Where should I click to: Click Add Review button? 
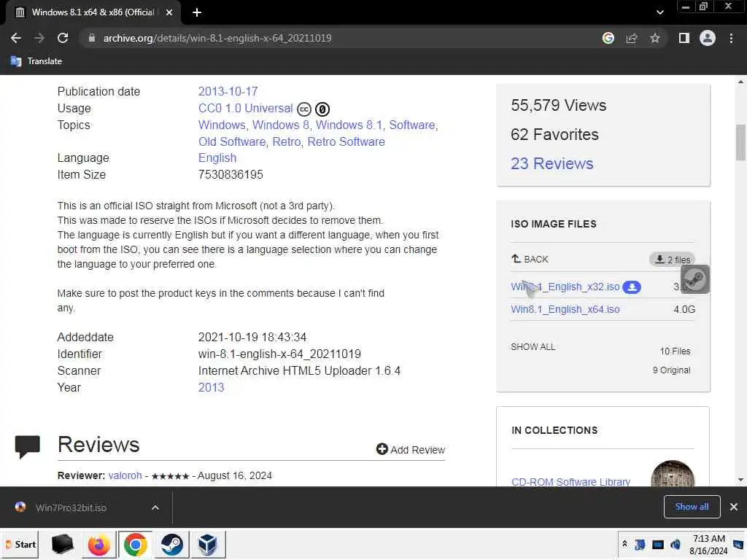[410, 449]
